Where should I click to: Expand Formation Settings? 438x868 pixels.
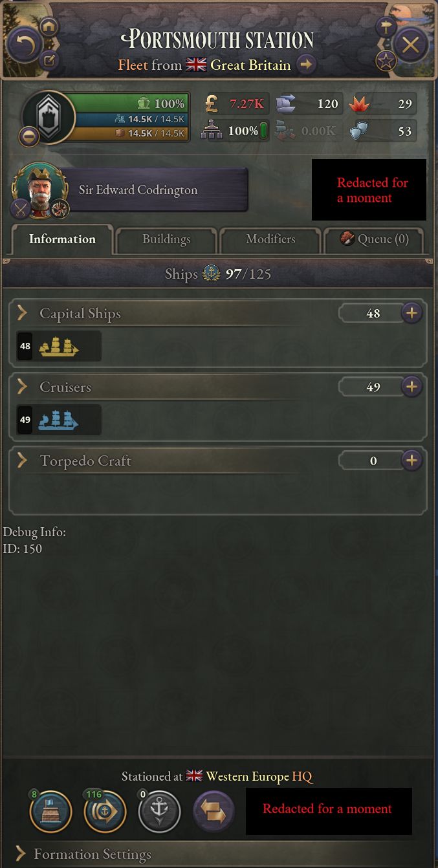(21, 854)
